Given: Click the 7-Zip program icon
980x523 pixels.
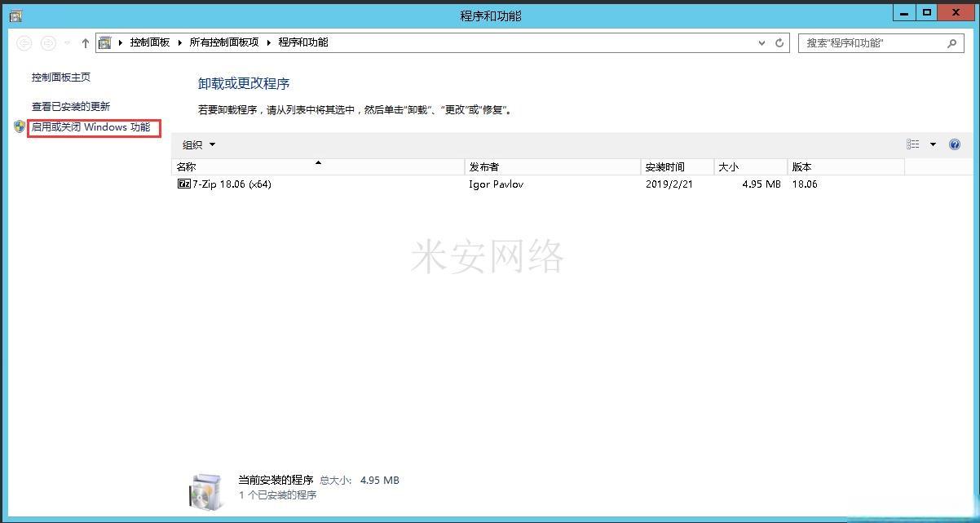Looking at the screenshot, I should click(184, 184).
